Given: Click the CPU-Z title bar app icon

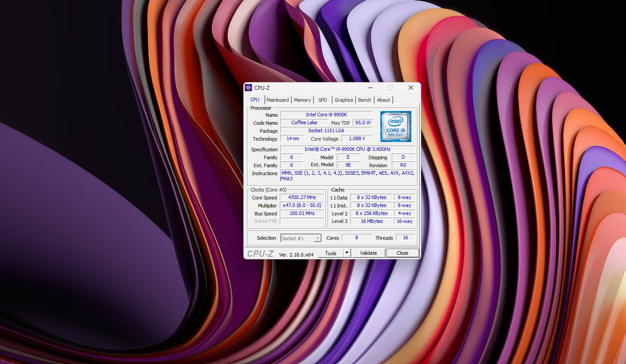Looking at the screenshot, I should click(249, 88).
